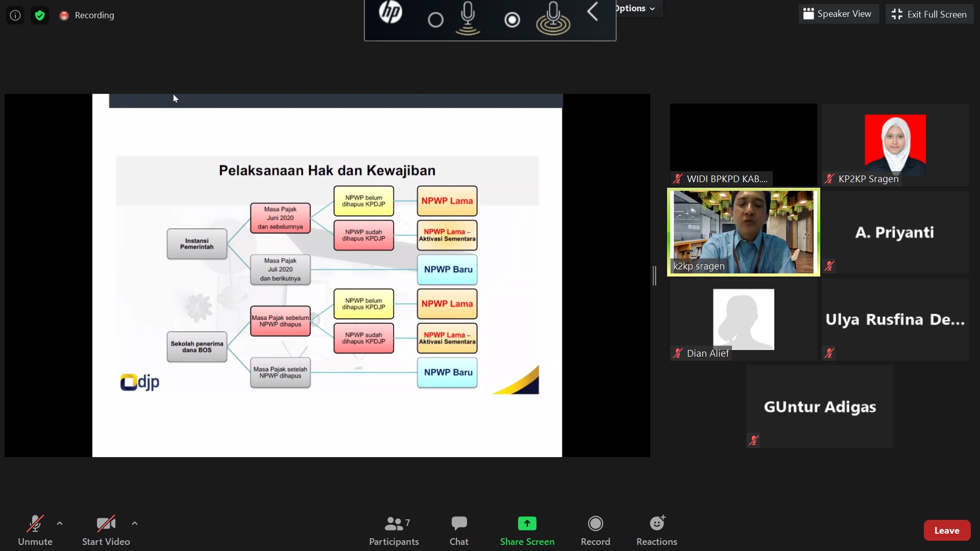980x551 pixels.
Task: Select k2kp sragen video thumbnail
Action: (x=743, y=232)
